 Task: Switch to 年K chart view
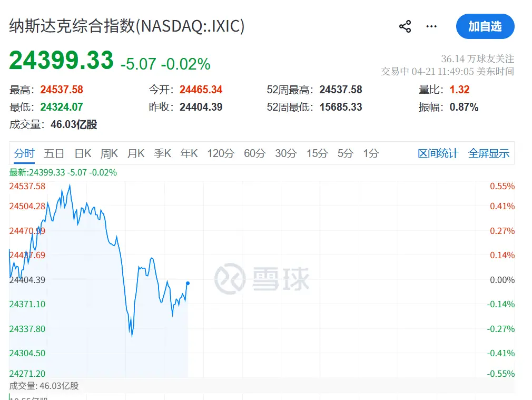tap(189, 153)
